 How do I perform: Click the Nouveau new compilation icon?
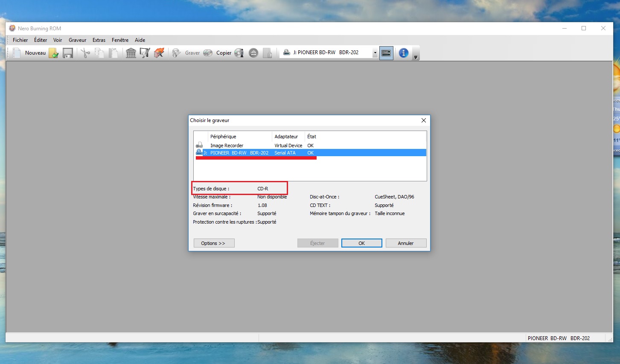17,53
